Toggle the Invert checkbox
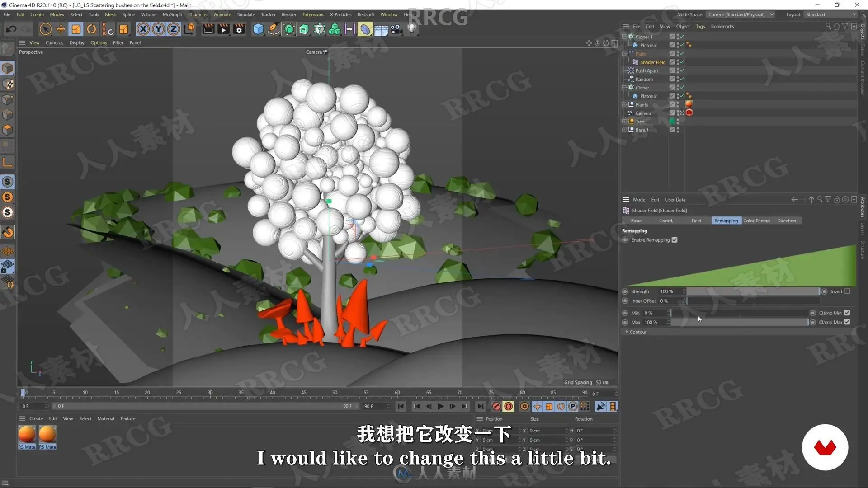868x488 pixels. [x=847, y=291]
